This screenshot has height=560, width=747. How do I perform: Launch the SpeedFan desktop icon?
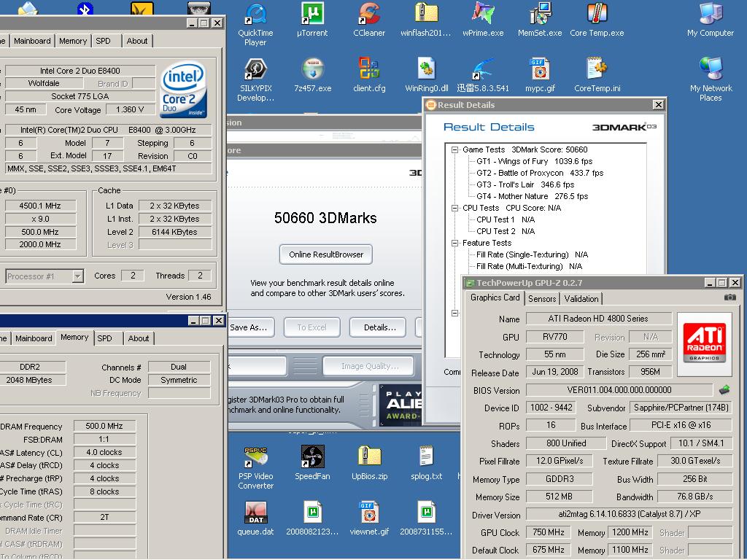click(x=312, y=457)
